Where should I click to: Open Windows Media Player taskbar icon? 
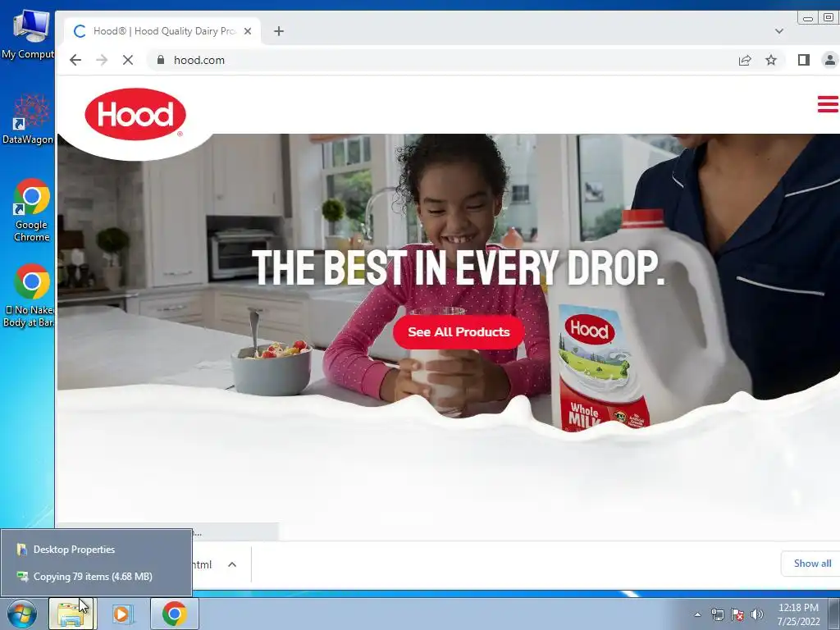pos(121,614)
